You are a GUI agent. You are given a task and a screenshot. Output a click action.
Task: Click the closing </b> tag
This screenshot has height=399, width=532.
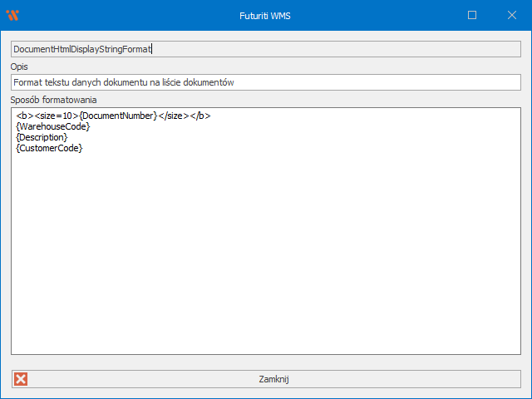[x=199, y=116]
